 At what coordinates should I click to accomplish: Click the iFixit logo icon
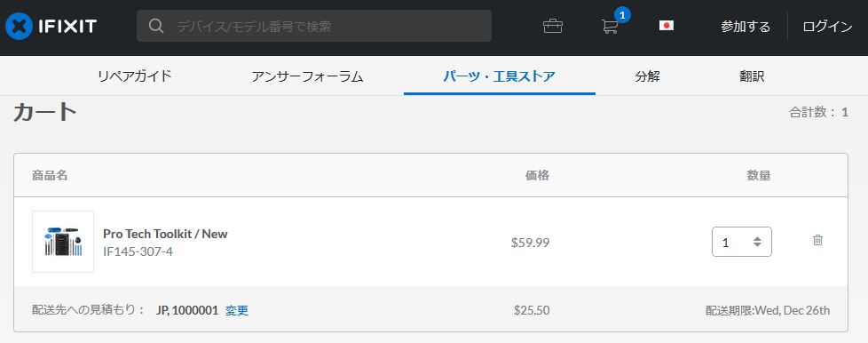[x=19, y=26]
